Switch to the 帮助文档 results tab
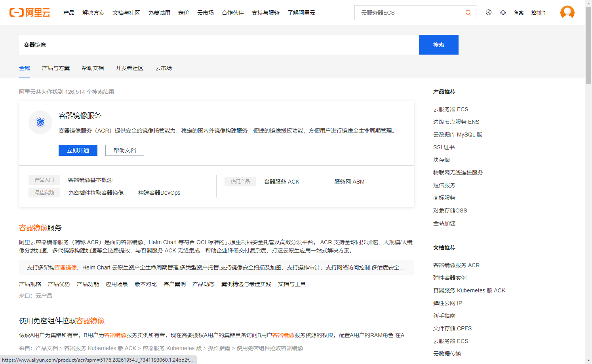This screenshot has width=592, height=364. coord(92,68)
